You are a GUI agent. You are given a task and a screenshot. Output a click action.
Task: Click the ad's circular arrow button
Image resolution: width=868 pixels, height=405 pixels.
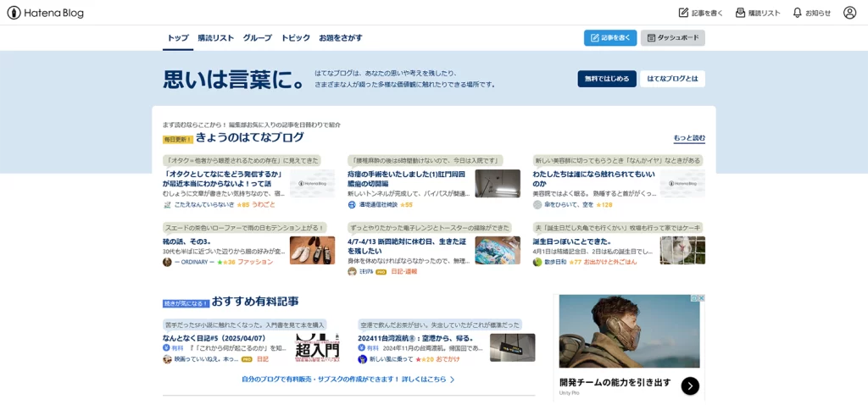(690, 386)
